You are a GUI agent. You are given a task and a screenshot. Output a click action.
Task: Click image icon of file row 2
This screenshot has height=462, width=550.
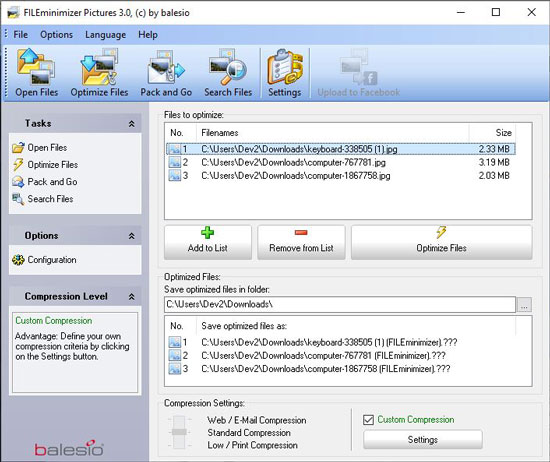174,162
